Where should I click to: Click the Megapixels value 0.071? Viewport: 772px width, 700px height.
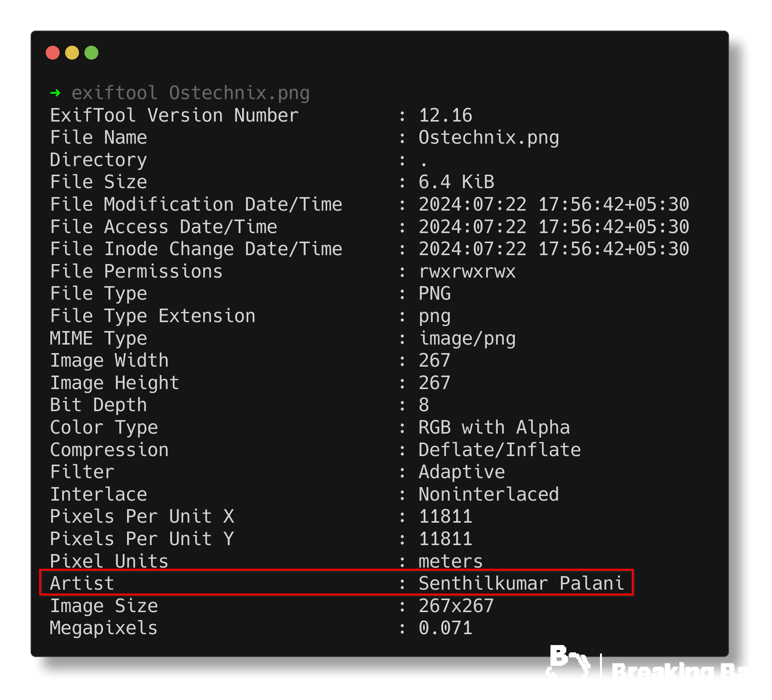pyautogui.click(x=445, y=628)
